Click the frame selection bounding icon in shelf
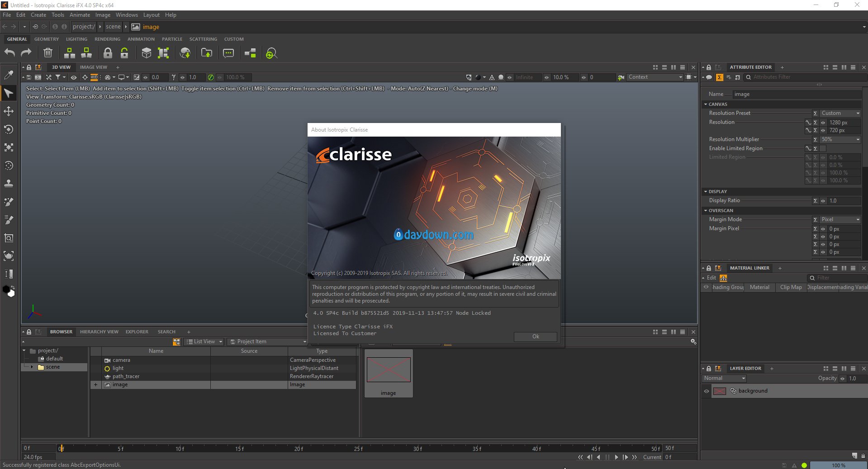The width and height of the screenshot is (868, 469). point(163,53)
